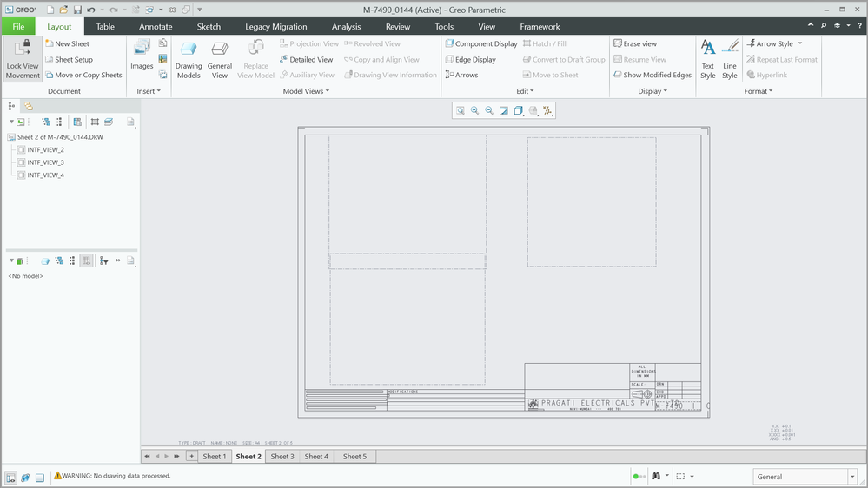The width and height of the screenshot is (868, 488).
Task: Switch to Sheet 3 tab
Action: [282, 457]
